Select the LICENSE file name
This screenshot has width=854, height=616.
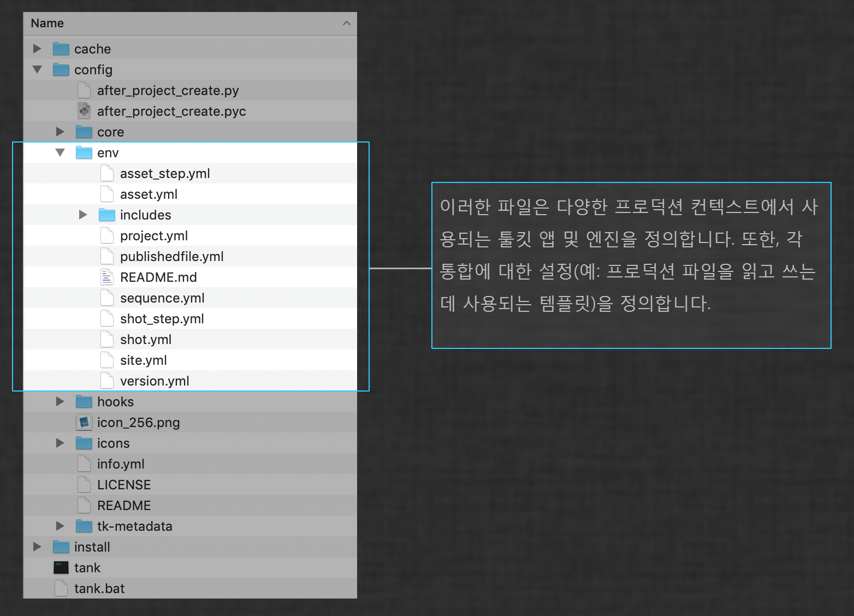124,485
